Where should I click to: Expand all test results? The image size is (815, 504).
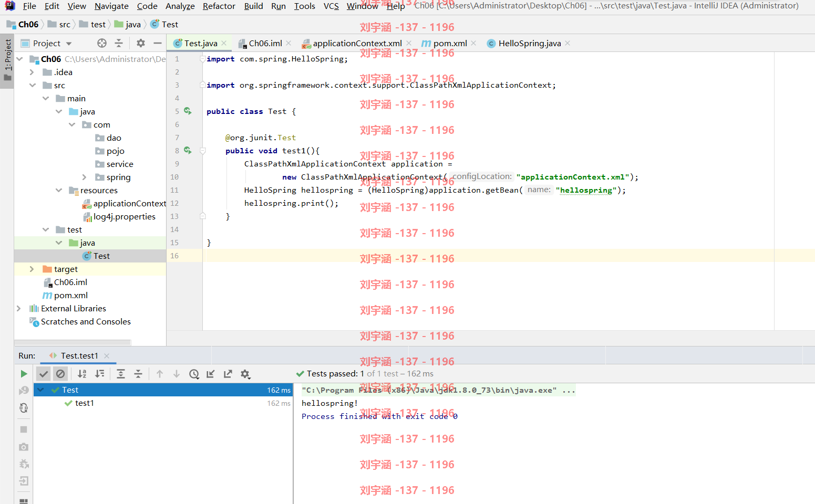click(121, 374)
